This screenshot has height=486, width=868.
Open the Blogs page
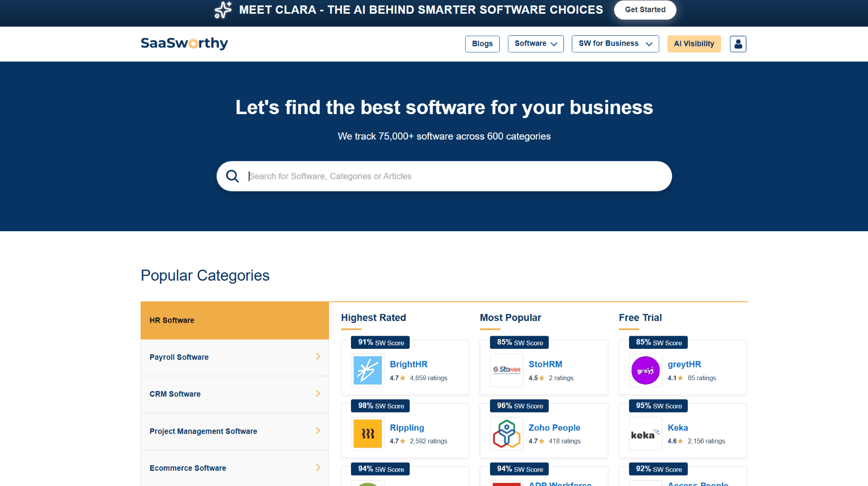482,44
